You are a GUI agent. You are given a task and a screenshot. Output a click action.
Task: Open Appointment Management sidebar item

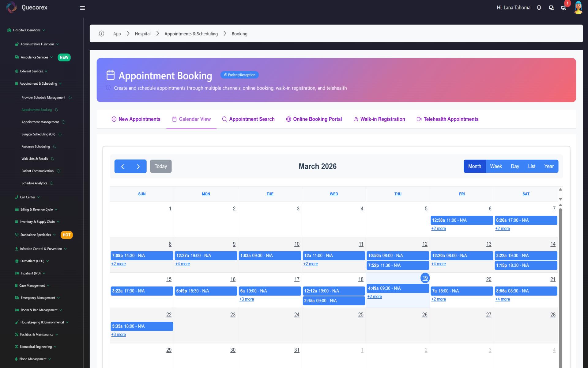(40, 122)
